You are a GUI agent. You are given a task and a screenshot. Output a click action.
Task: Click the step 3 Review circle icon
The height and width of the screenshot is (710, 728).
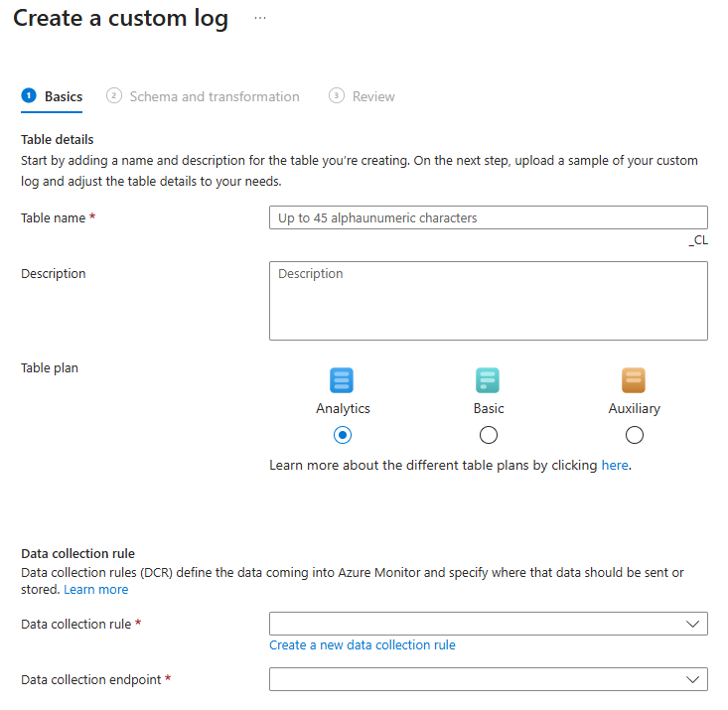coord(337,96)
